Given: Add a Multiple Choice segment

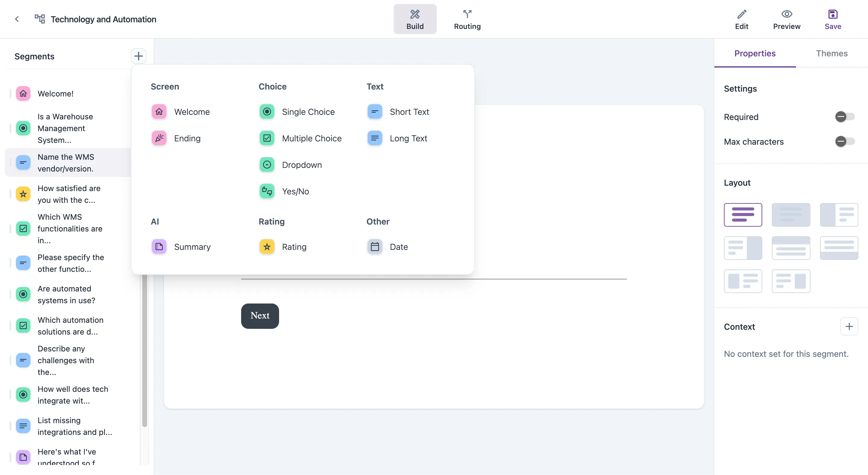Looking at the screenshot, I should pos(300,138).
